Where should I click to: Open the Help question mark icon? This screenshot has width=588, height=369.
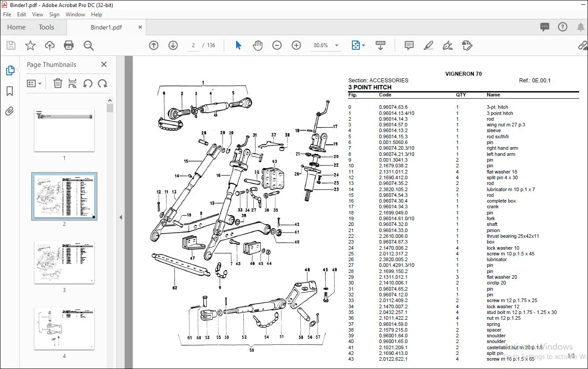click(562, 27)
